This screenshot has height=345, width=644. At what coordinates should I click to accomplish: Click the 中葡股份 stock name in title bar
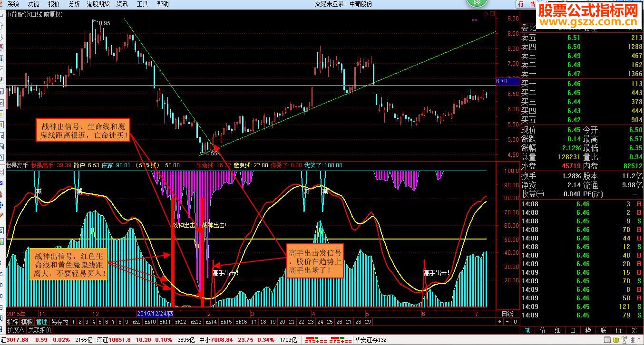(x=361, y=4)
